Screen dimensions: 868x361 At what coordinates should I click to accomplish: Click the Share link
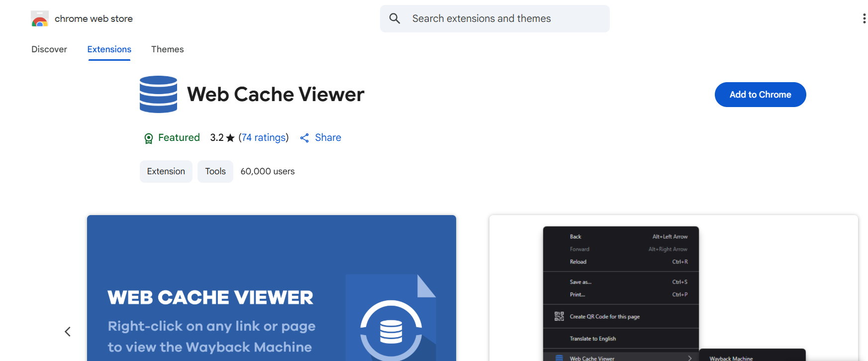[x=328, y=137]
